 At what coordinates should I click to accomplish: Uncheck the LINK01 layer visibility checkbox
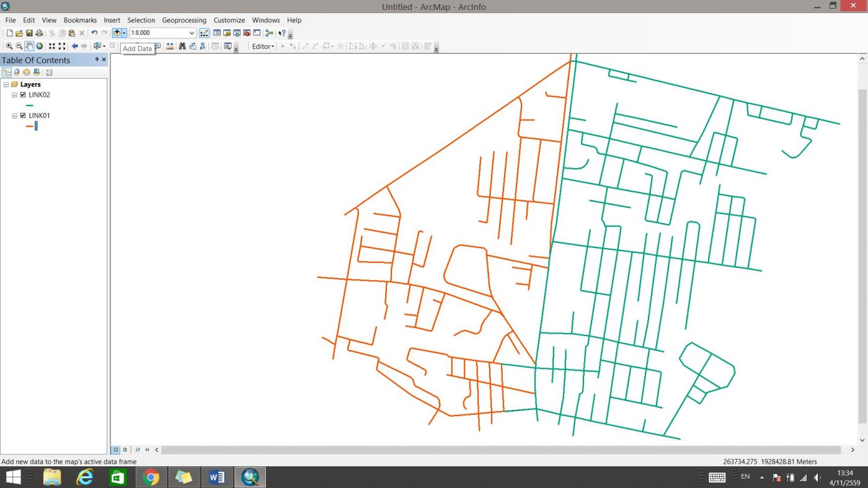23,115
